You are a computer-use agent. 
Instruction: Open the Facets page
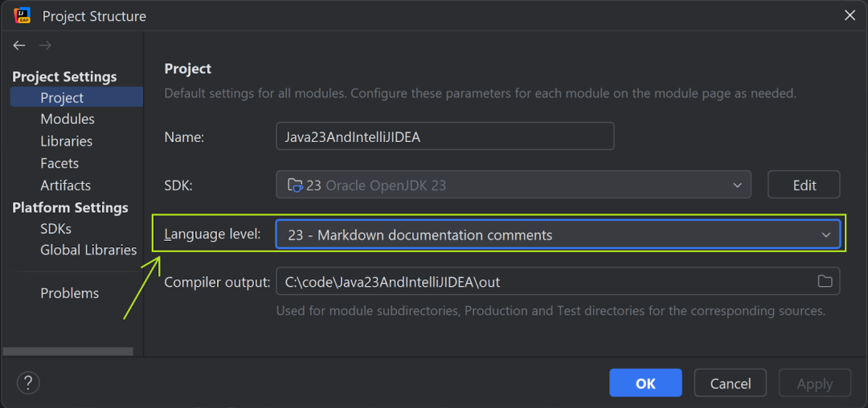point(59,163)
